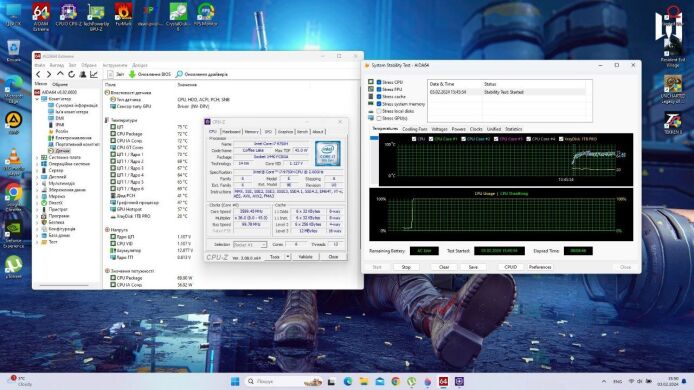Expand the Display node in AIDA64 tree
694x390 pixels.
37,177
